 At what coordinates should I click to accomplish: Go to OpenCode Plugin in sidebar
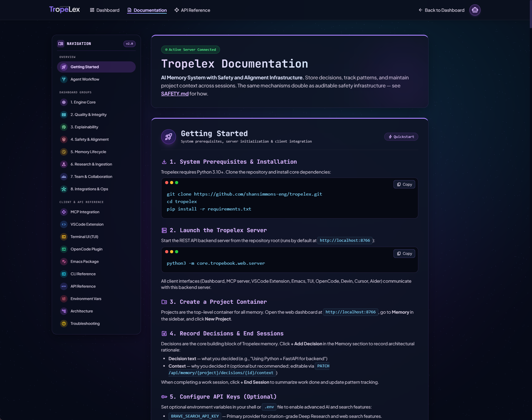[x=96, y=249]
